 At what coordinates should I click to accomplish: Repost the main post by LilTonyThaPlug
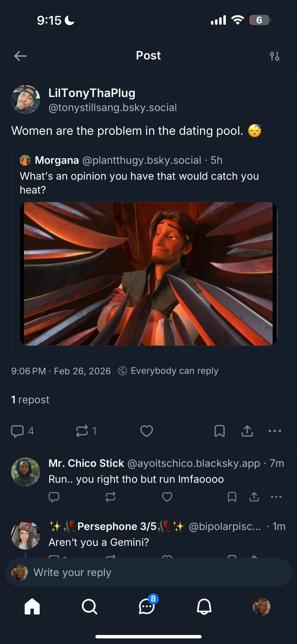[x=82, y=431]
